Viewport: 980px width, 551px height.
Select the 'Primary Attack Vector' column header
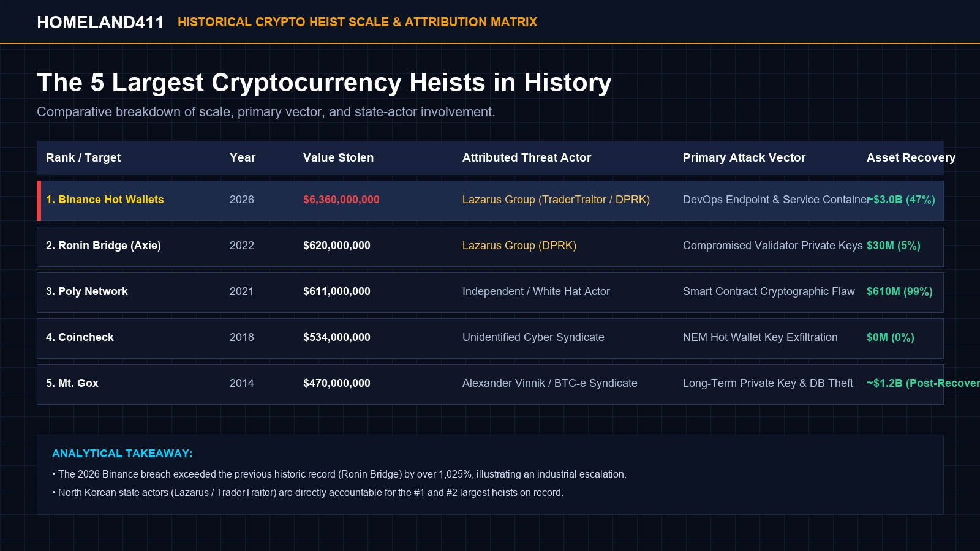(744, 158)
